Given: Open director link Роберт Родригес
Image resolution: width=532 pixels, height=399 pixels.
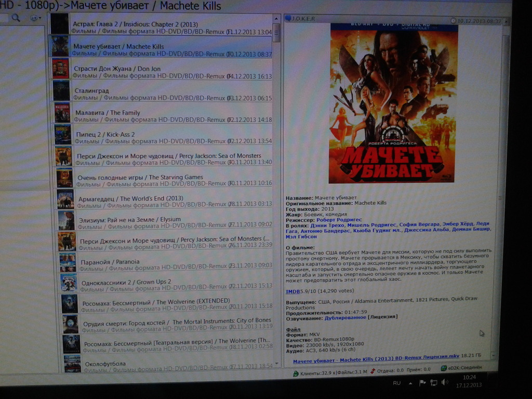Looking at the screenshot, I should click(x=339, y=220).
